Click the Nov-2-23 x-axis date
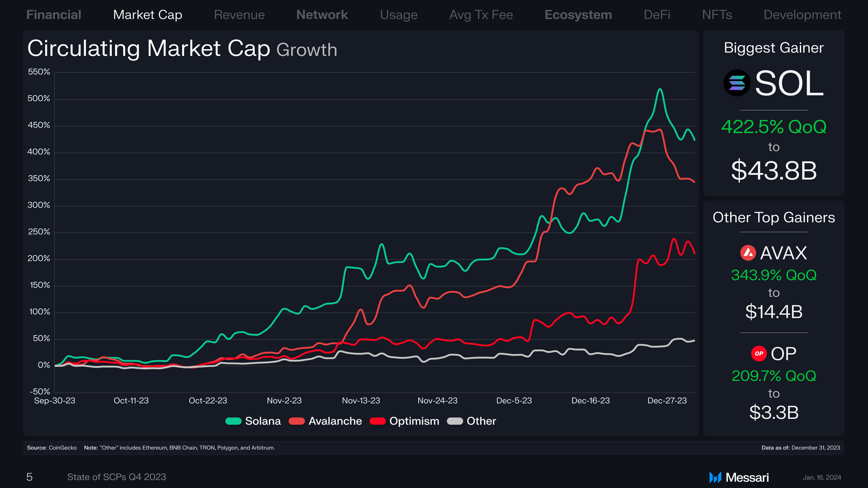 click(284, 401)
